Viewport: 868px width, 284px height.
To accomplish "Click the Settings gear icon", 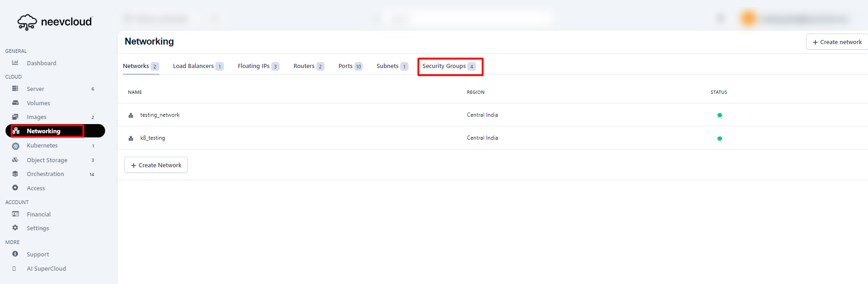I will pyautogui.click(x=15, y=228).
